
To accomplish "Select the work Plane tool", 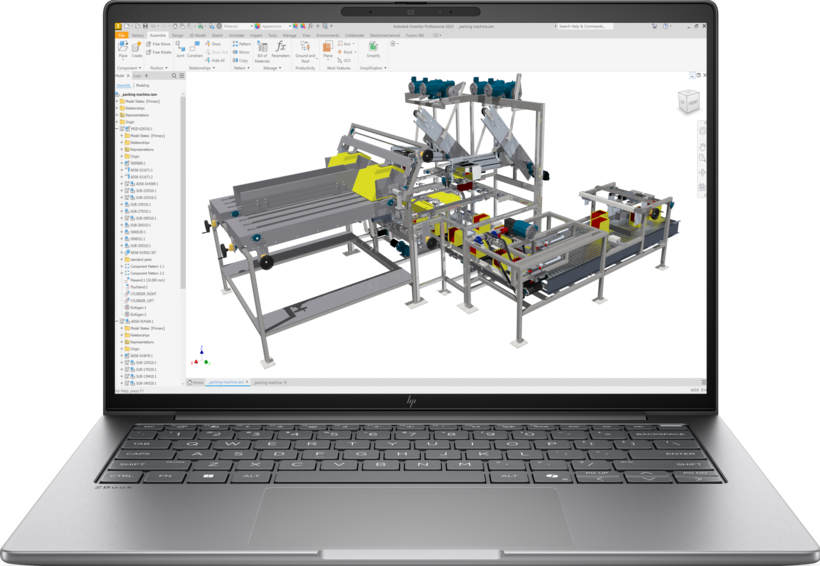I will 327,49.
